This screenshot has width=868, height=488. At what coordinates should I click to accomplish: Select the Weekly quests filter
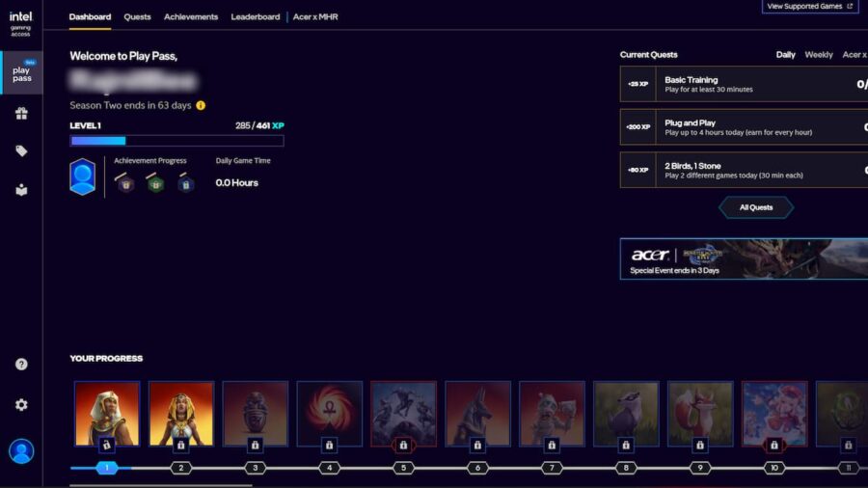pos(819,55)
